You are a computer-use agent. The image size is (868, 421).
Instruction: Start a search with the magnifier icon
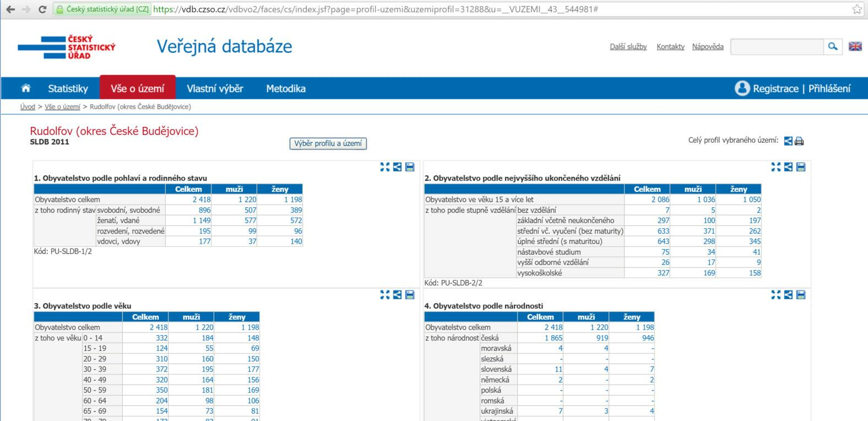[x=833, y=47]
